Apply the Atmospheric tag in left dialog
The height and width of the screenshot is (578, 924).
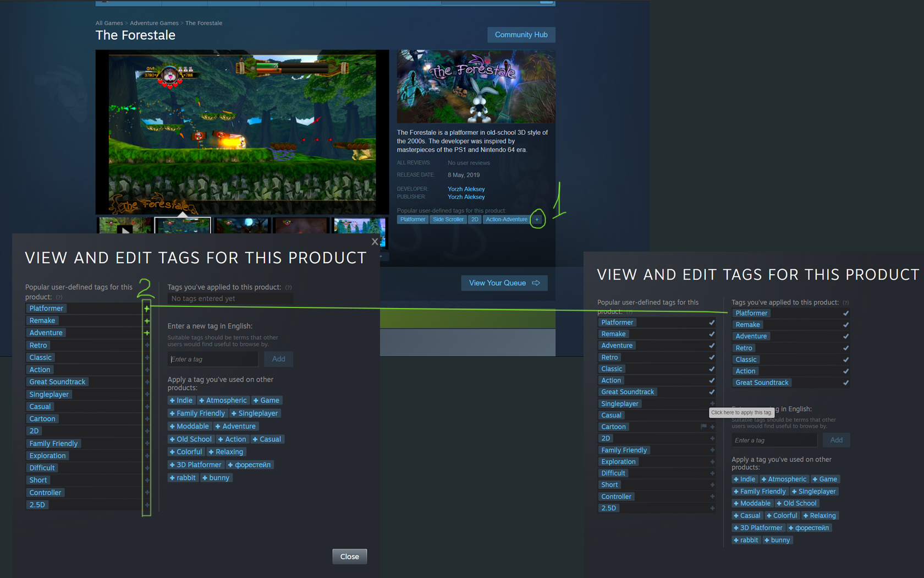click(223, 401)
